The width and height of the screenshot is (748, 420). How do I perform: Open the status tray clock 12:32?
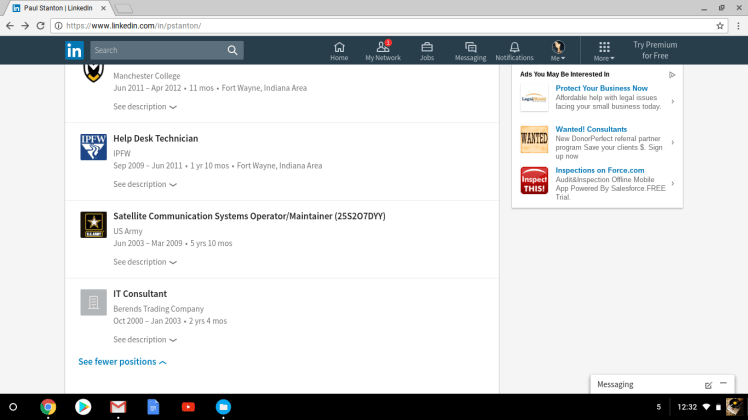[687, 407]
